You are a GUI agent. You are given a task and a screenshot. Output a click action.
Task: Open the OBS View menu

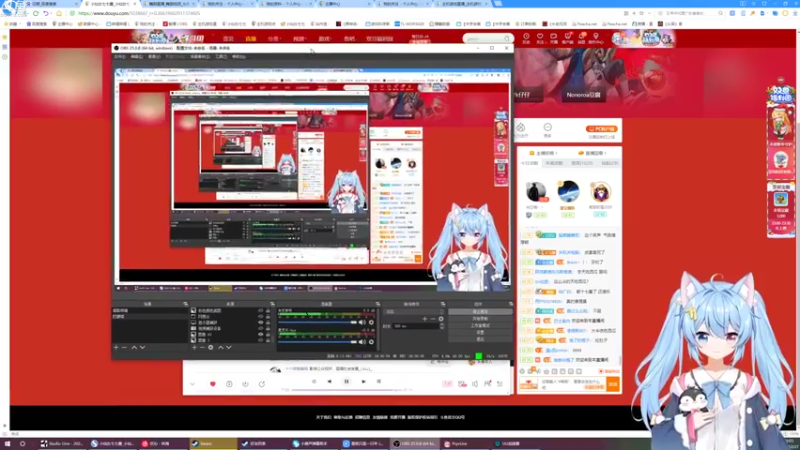154,57
